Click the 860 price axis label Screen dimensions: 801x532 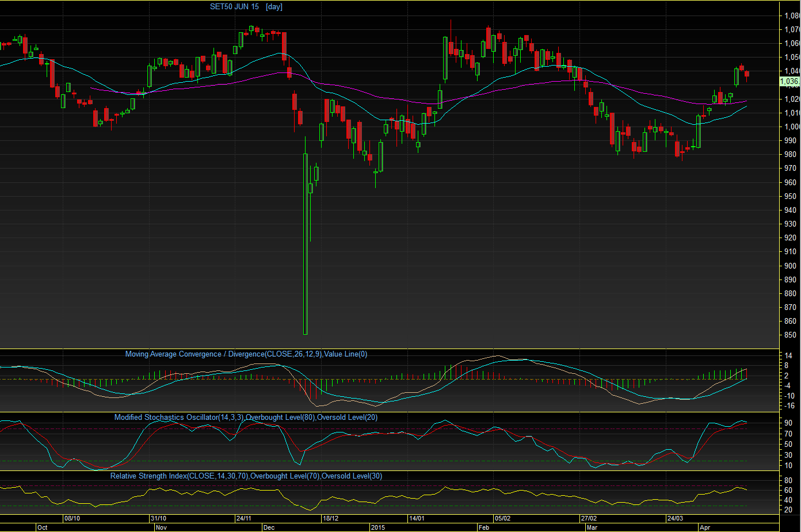point(790,321)
